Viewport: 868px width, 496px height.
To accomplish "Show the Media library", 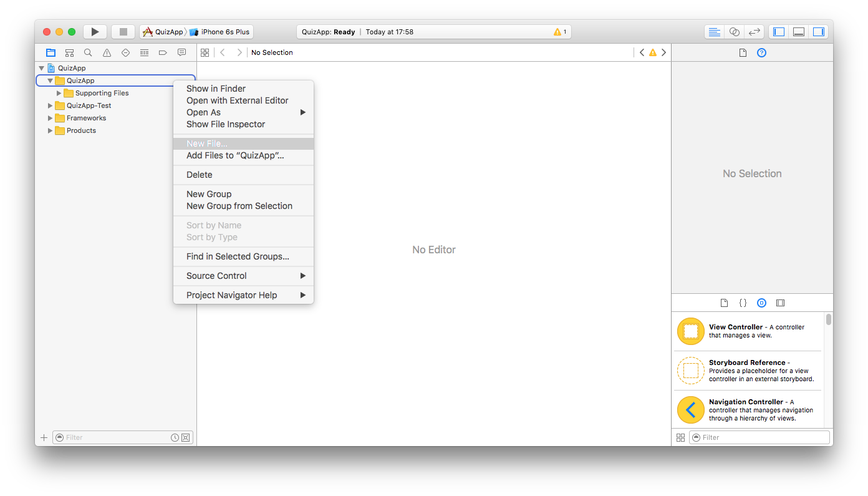I will tap(780, 303).
